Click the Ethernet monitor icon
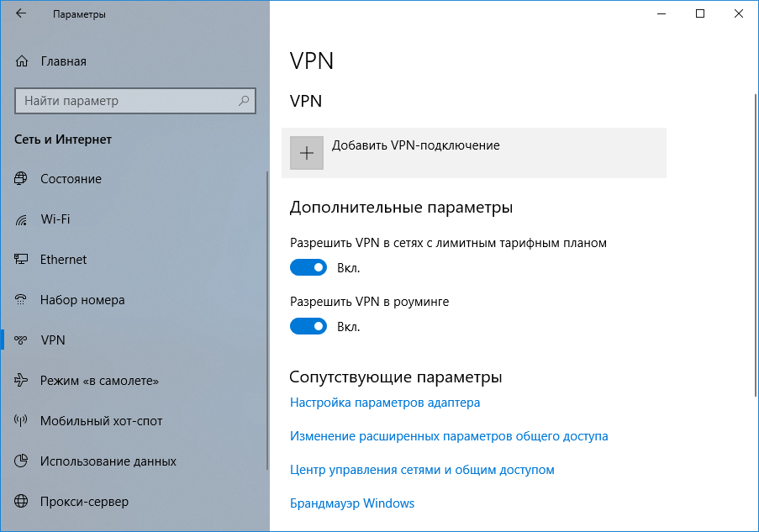759x532 pixels. coord(22,260)
